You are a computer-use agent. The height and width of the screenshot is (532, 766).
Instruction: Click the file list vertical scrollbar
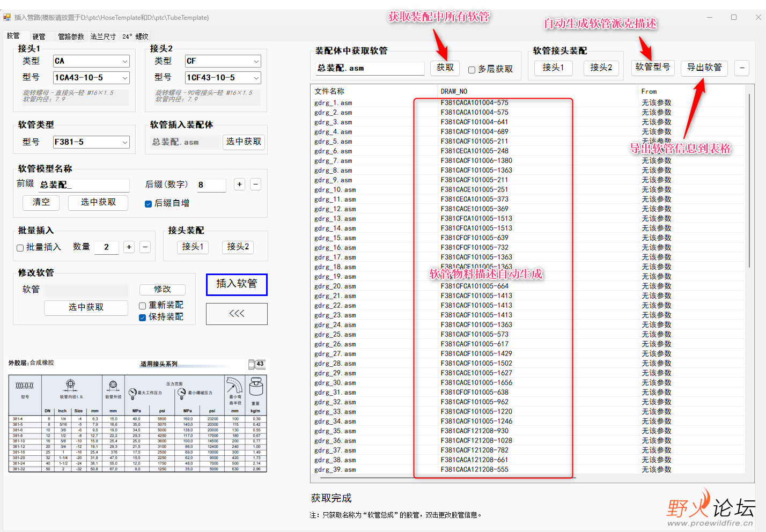pyautogui.click(x=749, y=279)
